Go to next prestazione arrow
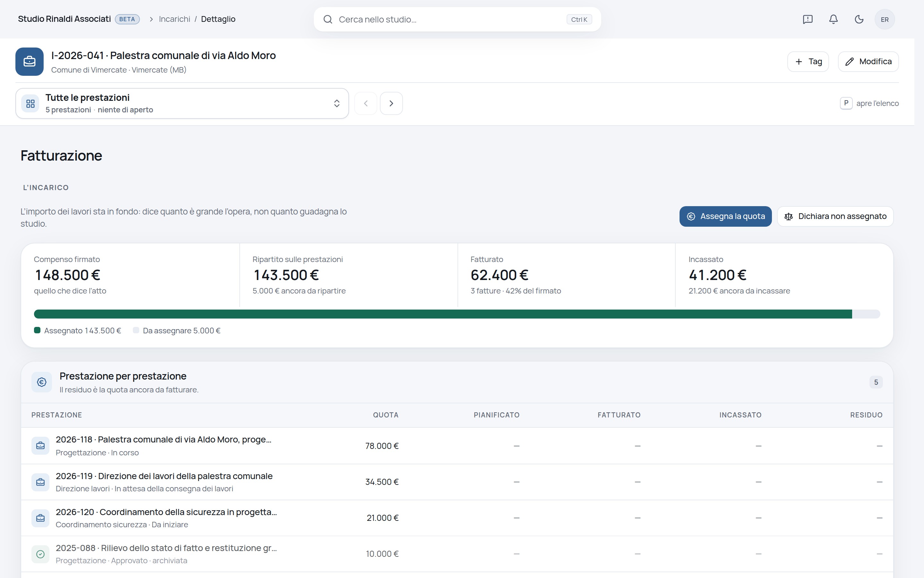 click(x=391, y=103)
